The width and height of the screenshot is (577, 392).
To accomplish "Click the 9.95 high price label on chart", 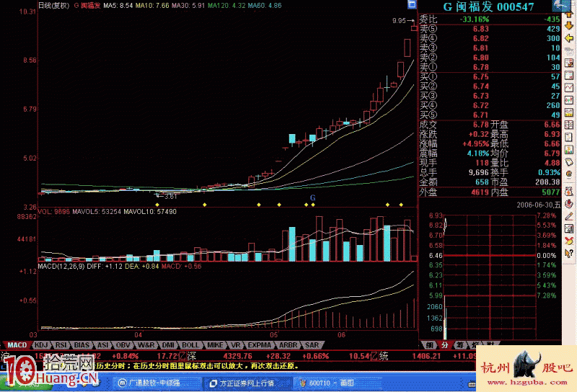I will pyautogui.click(x=399, y=21).
